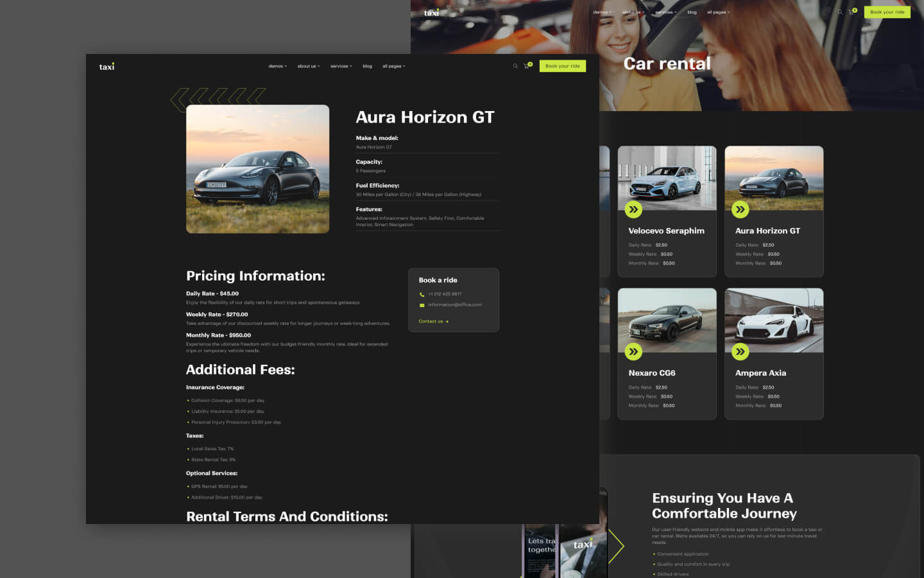Image resolution: width=924 pixels, height=578 pixels.
Task: Click the arrow icon on Ampera Axia listing
Action: [740, 352]
